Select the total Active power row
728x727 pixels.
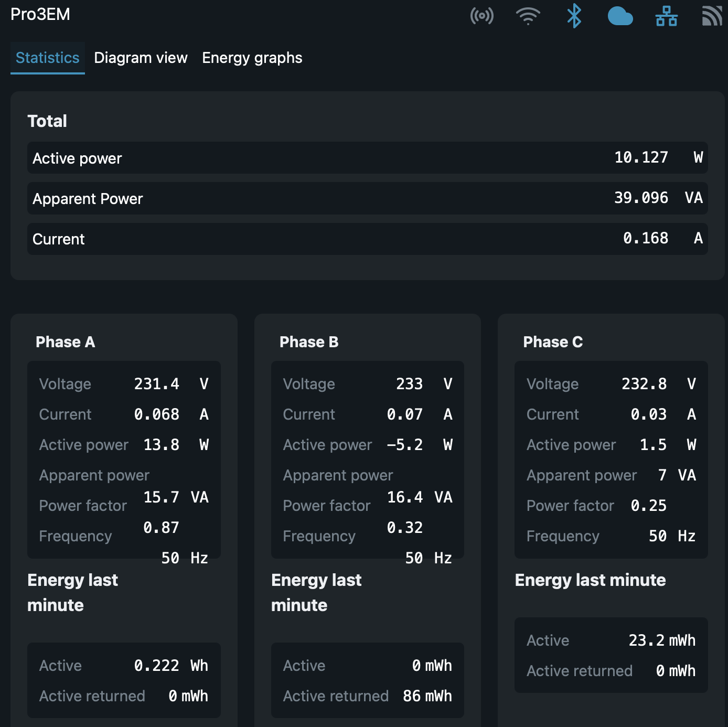click(x=367, y=158)
